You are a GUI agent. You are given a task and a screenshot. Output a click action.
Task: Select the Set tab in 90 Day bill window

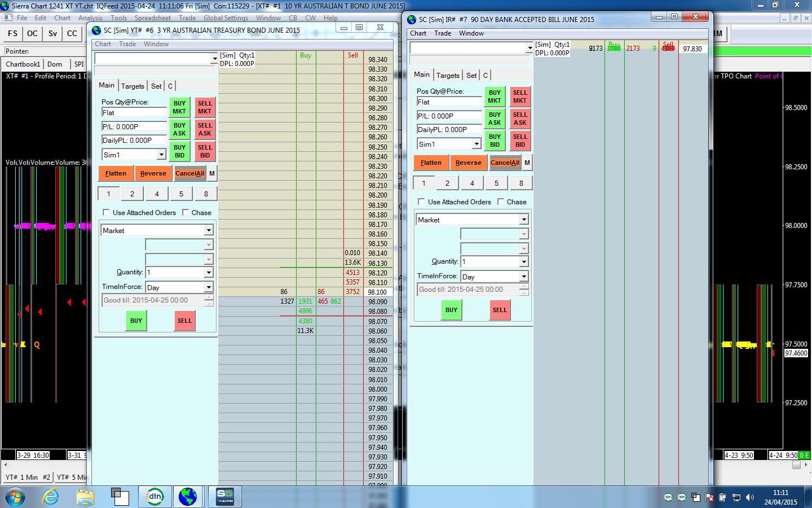click(x=471, y=75)
